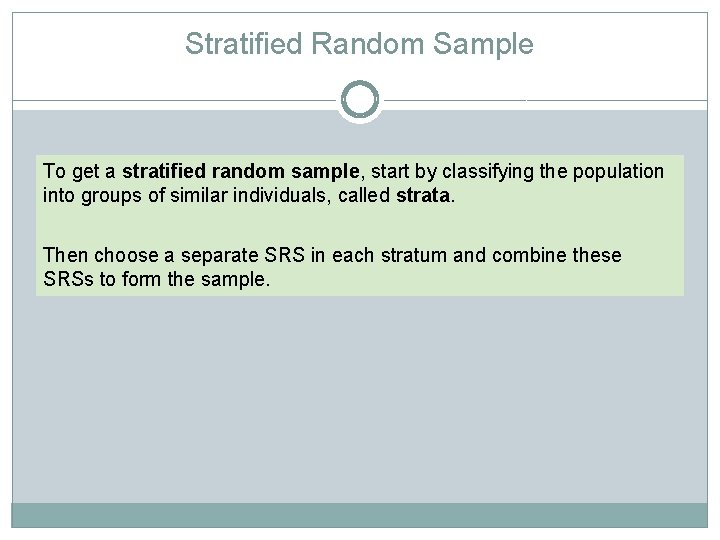Click the word separate before SRS

pos(218,255)
